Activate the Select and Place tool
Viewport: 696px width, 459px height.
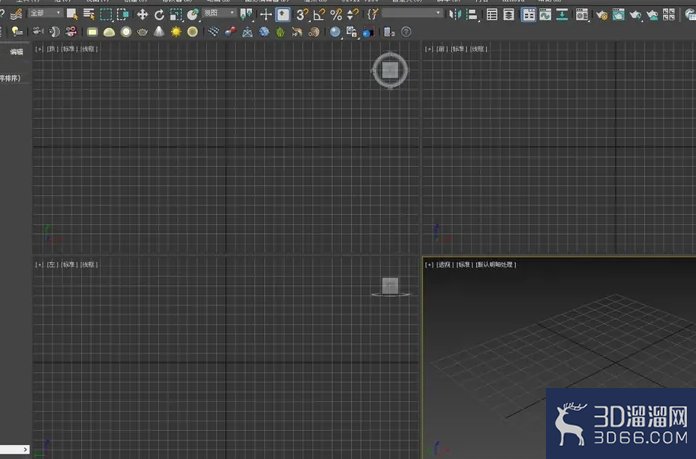pyautogui.click(x=193, y=15)
